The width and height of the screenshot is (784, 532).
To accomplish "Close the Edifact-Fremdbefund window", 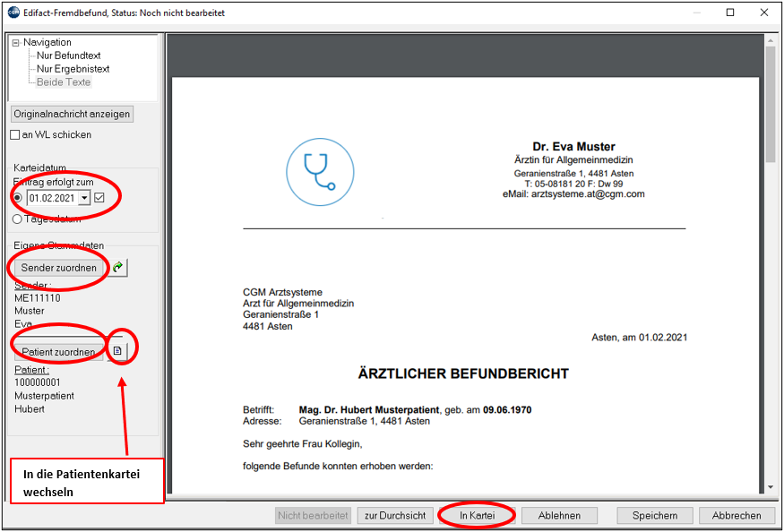I will 764,13.
